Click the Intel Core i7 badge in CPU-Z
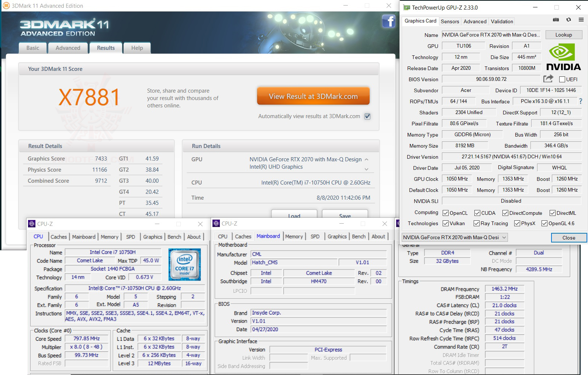This screenshot has height=375, width=588. pos(184,264)
